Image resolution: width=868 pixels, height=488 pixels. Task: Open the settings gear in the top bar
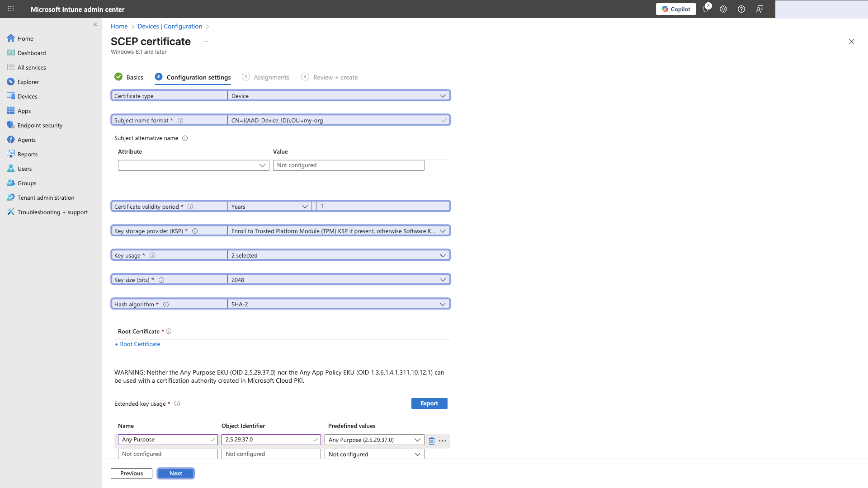[x=723, y=9]
